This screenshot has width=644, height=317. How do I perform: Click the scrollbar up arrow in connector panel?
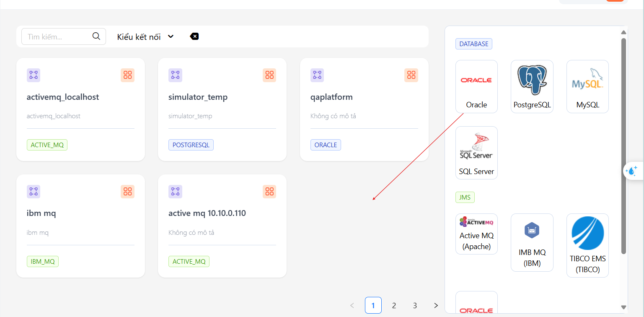[x=623, y=32]
